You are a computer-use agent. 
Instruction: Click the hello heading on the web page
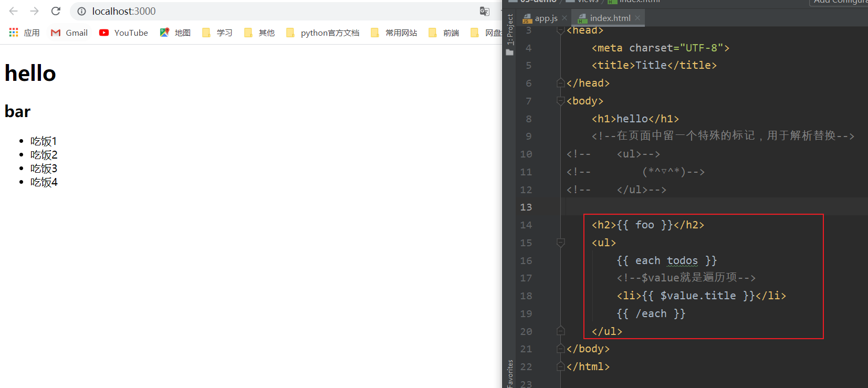(x=30, y=73)
